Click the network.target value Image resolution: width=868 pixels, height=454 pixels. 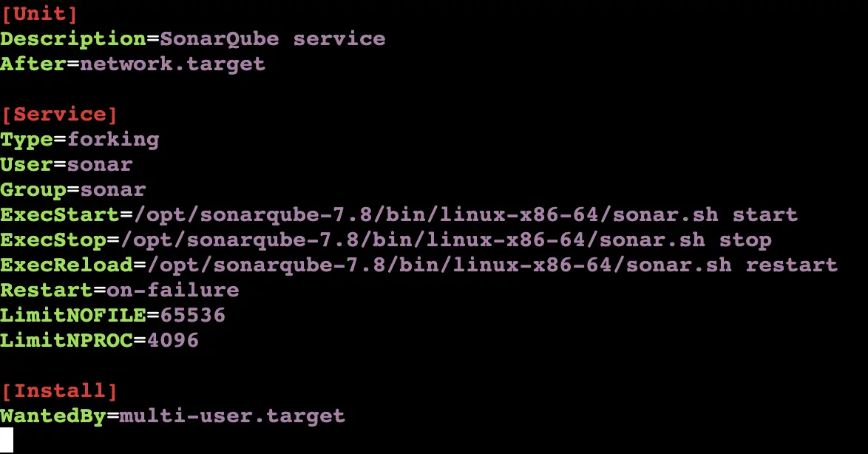coord(172,64)
